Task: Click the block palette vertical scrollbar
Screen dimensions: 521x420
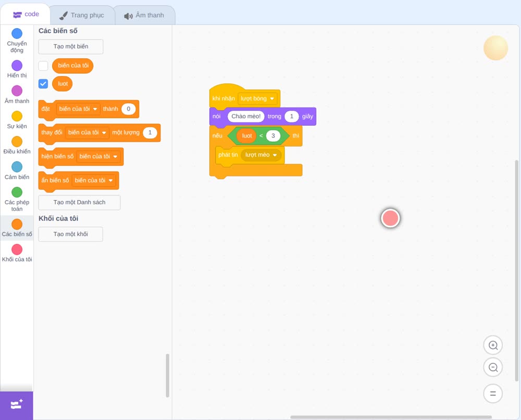Action: click(167, 376)
